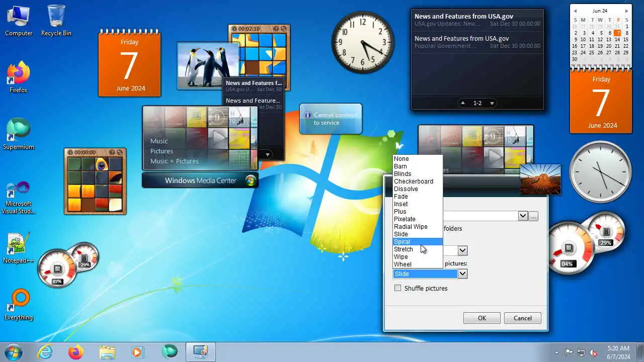Image resolution: width=644 pixels, height=362 pixels.
Task: Page up in the large feed headlines gadget
Action: click(463, 103)
